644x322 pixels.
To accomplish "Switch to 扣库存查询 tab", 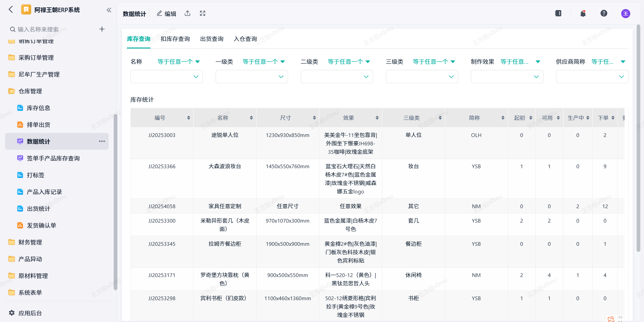I will tap(175, 39).
